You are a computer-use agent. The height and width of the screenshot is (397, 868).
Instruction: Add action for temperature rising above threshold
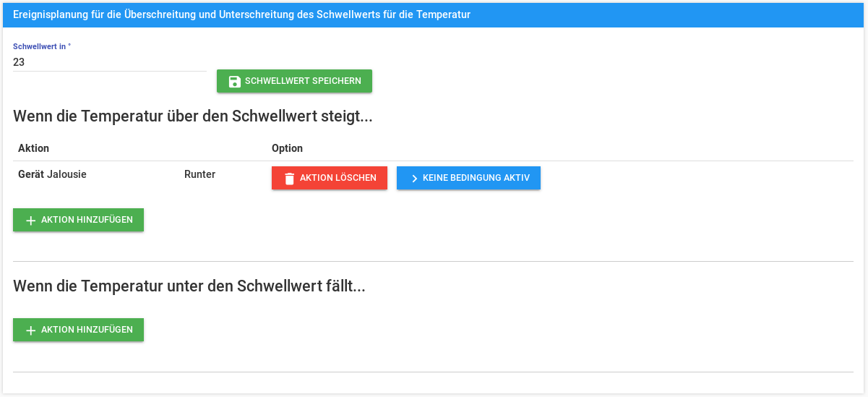[78, 220]
